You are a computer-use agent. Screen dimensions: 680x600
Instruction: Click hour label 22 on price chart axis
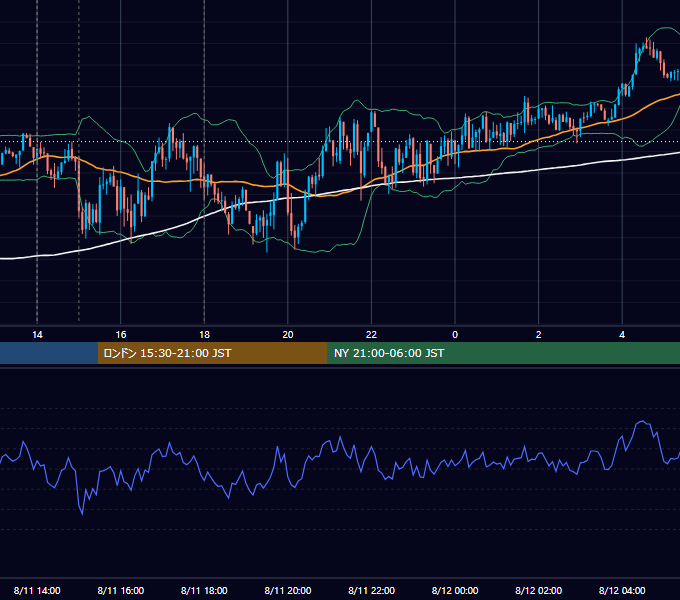coord(371,335)
